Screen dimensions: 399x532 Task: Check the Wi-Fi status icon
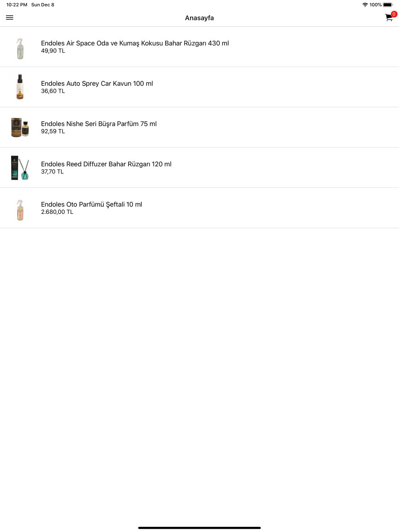(x=365, y=5)
